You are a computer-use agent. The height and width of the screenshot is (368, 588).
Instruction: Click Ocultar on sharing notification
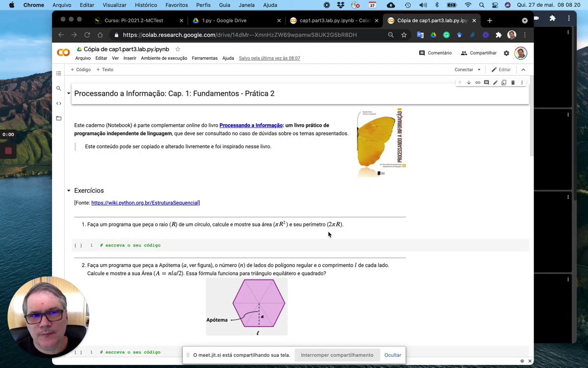pyautogui.click(x=393, y=355)
